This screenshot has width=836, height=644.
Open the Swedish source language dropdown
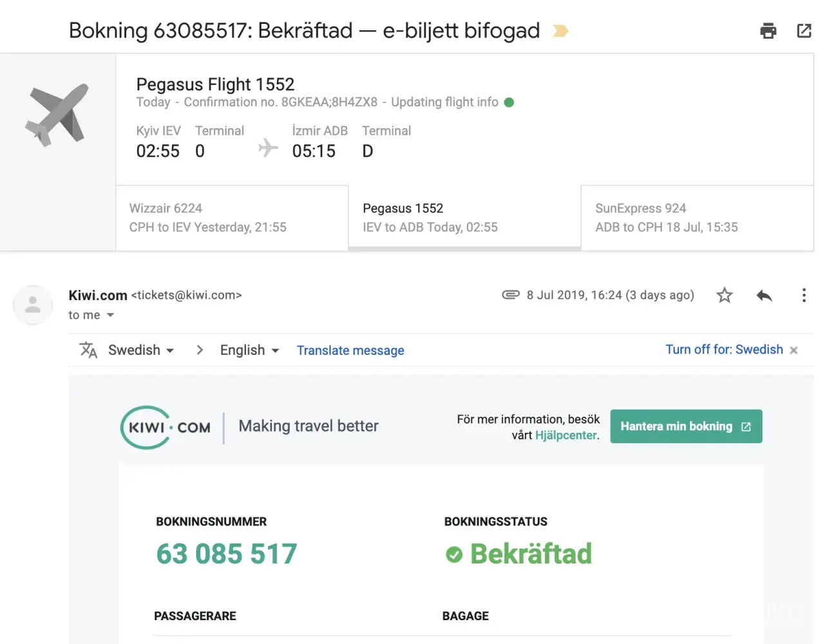click(141, 350)
